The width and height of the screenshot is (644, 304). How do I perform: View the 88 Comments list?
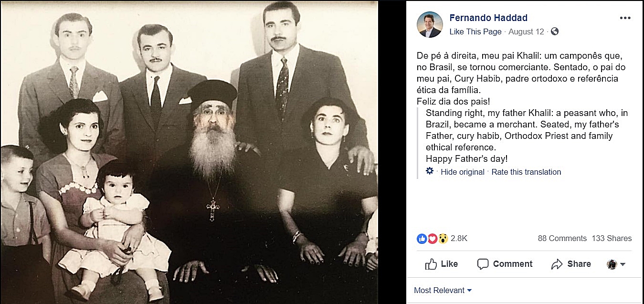[562, 238]
